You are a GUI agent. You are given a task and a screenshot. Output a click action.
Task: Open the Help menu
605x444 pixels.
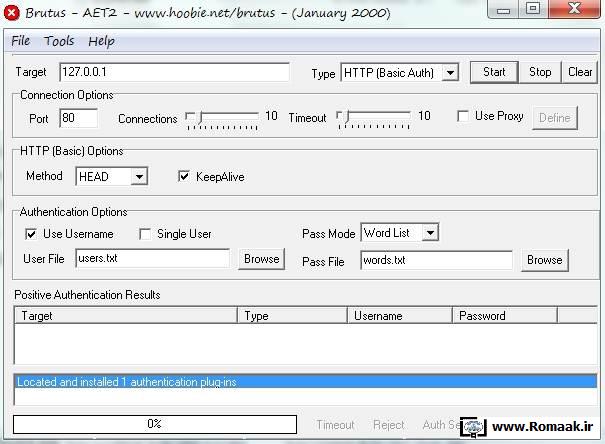pos(101,41)
